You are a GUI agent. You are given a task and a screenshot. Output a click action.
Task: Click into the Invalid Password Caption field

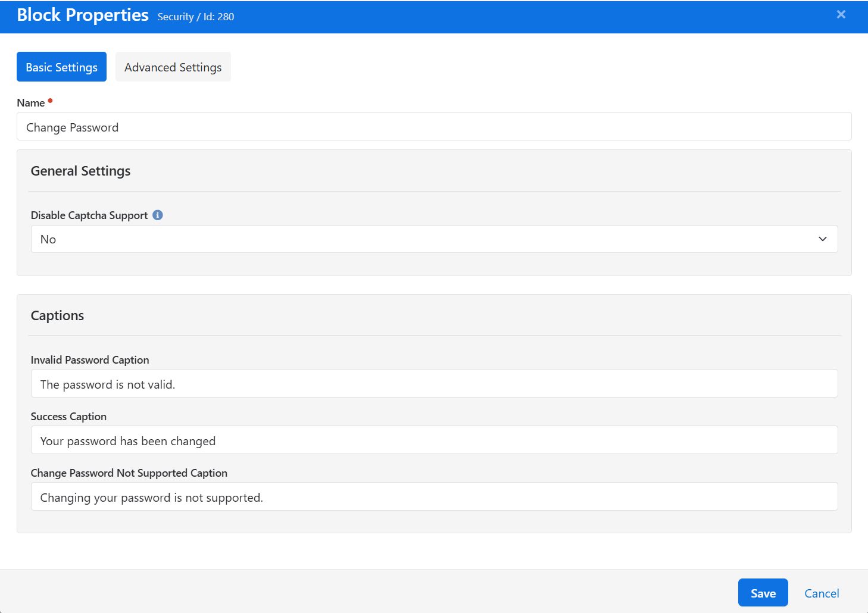tap(433, 384)
